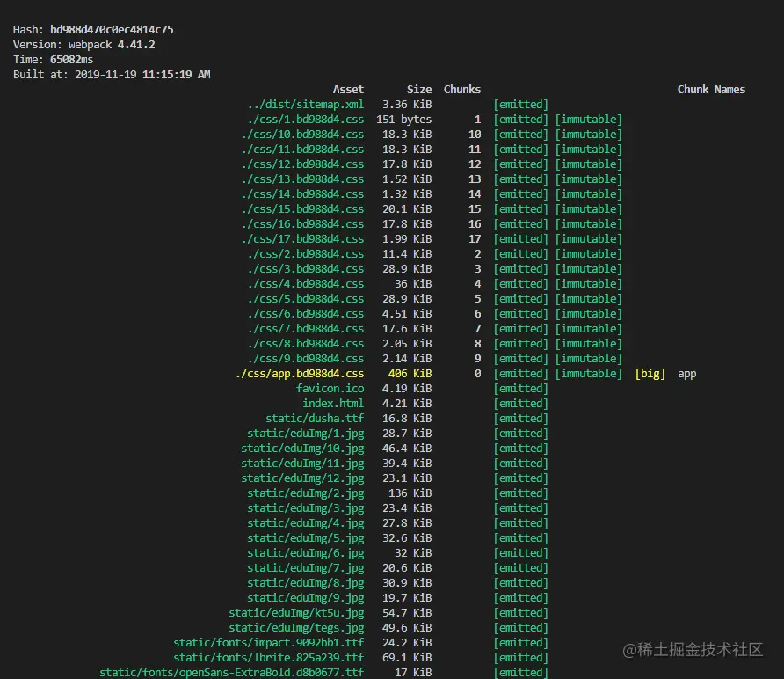This screenshot has height=679, width=784.
Task: Click the 151 bytes size value
Action: point(404,120)
